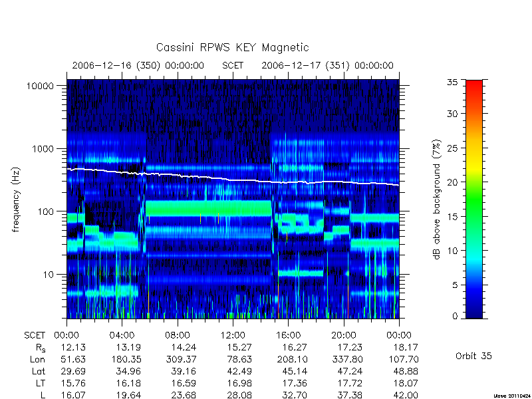The width and height of the screenshot is (532, 399).
Task: Click the 'LT' row label
Action: pos(41,383)
